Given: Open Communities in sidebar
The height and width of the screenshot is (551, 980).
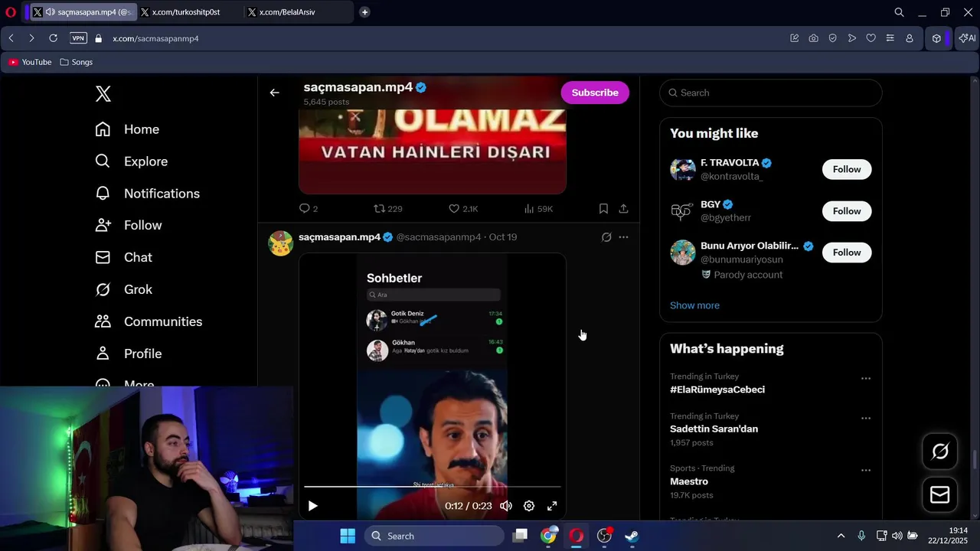Looking at the screenshot, I should [x=149, y=321].
